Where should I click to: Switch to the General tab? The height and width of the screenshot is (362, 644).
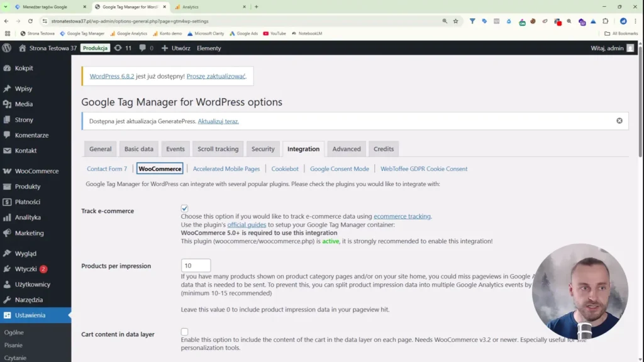point(100,149)
